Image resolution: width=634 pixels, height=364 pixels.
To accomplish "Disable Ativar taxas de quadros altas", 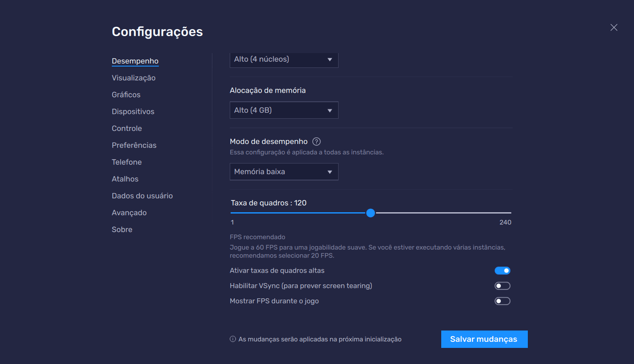I will [503, 270].
